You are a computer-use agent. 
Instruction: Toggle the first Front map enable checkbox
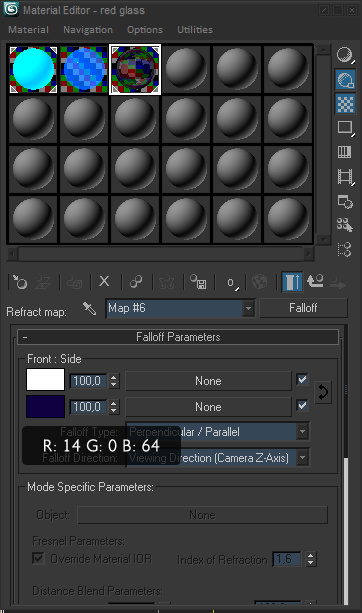(x=302, y=380)
